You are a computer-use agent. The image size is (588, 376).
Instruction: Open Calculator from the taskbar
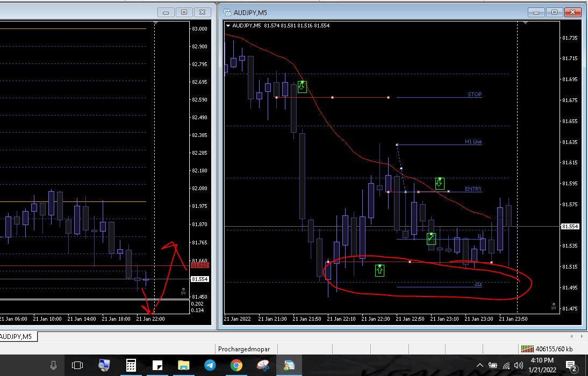pos(131,365)
